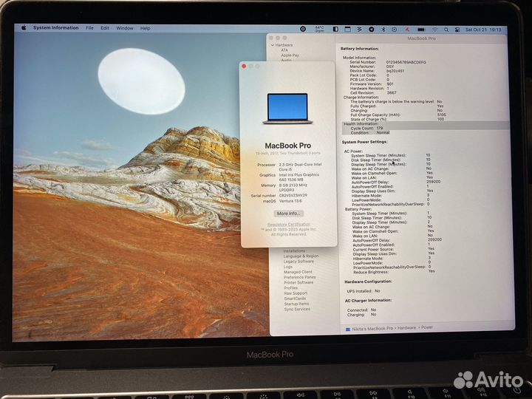Collapse the Hardware section in sidebar

click(273, 45)
